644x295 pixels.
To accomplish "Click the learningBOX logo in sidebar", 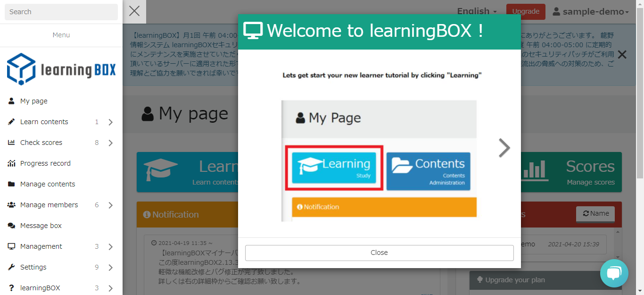I will [x=61, y=69].
